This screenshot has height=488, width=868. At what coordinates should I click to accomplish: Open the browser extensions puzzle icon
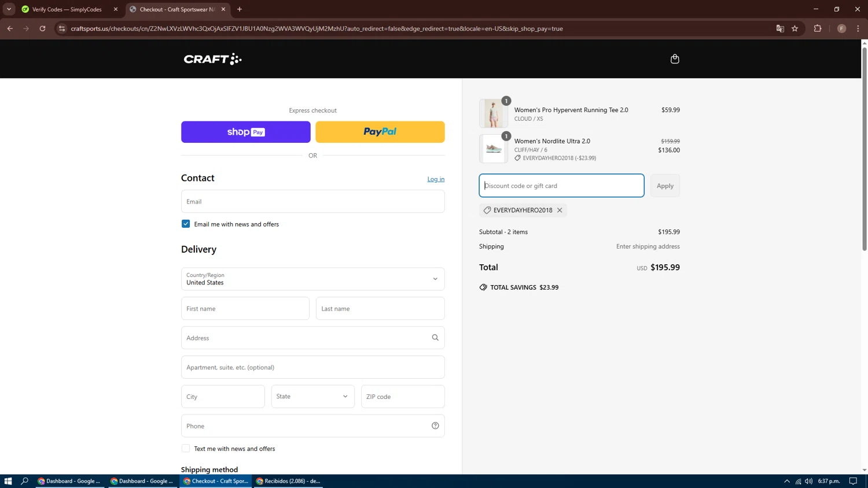[818, 28]
